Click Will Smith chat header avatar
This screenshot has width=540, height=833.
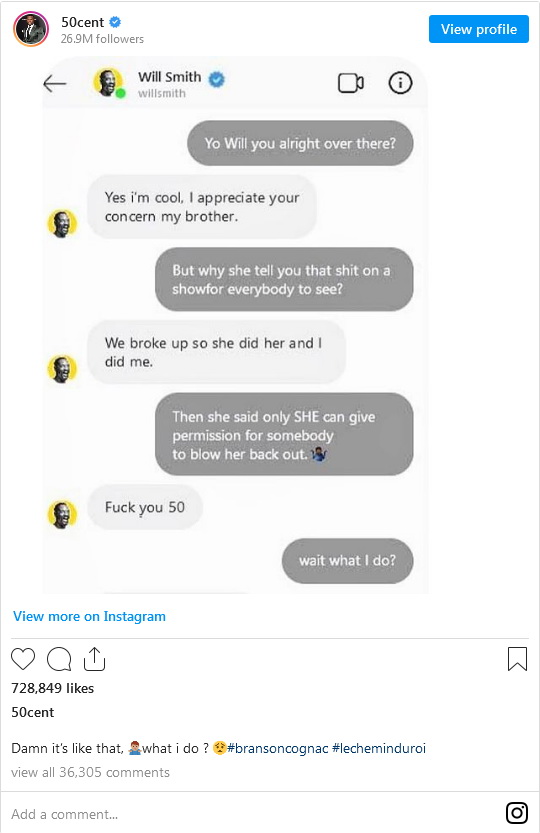point(108,82)
